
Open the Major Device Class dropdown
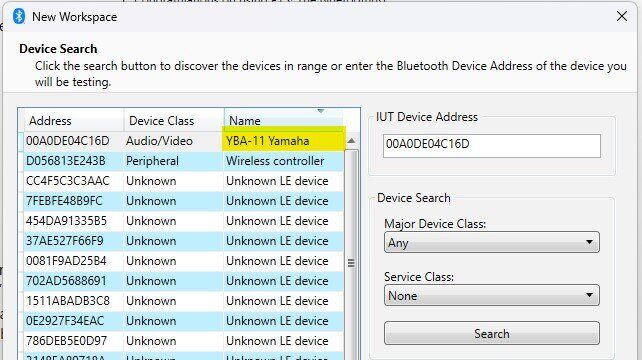[492, 242]
